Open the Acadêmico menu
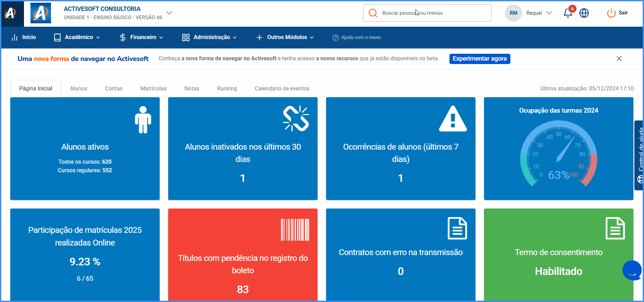The image size is (644, 302). [77, 37]
